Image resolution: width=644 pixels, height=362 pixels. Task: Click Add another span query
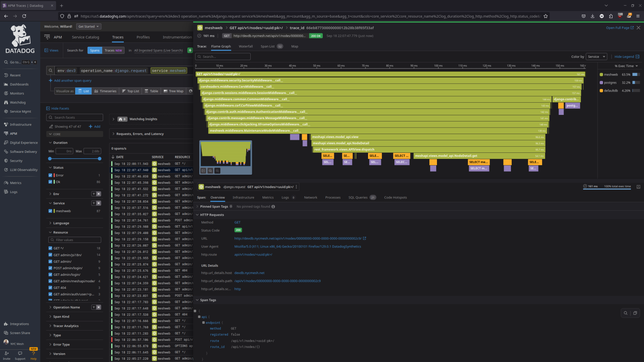tap(70, 80)
